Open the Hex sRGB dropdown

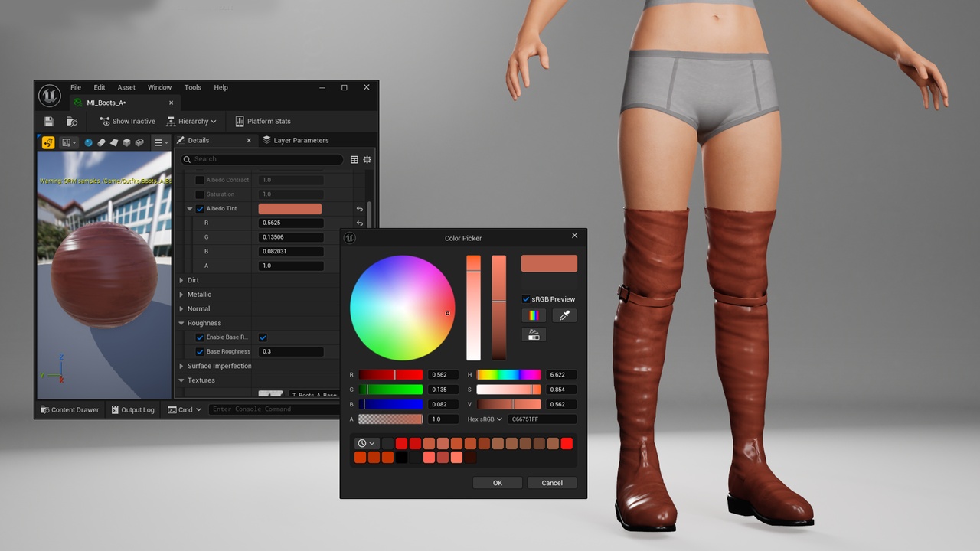click(485, 419)
